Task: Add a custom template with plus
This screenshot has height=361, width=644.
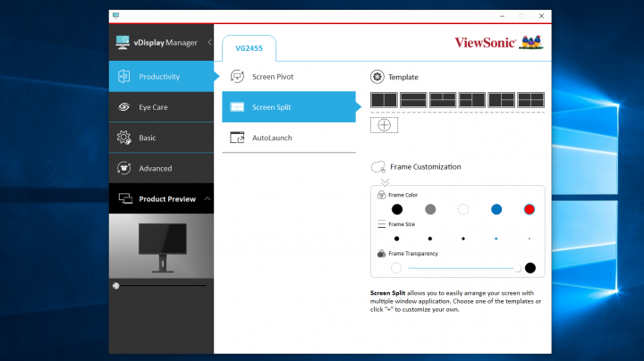Action: point(384,125)
